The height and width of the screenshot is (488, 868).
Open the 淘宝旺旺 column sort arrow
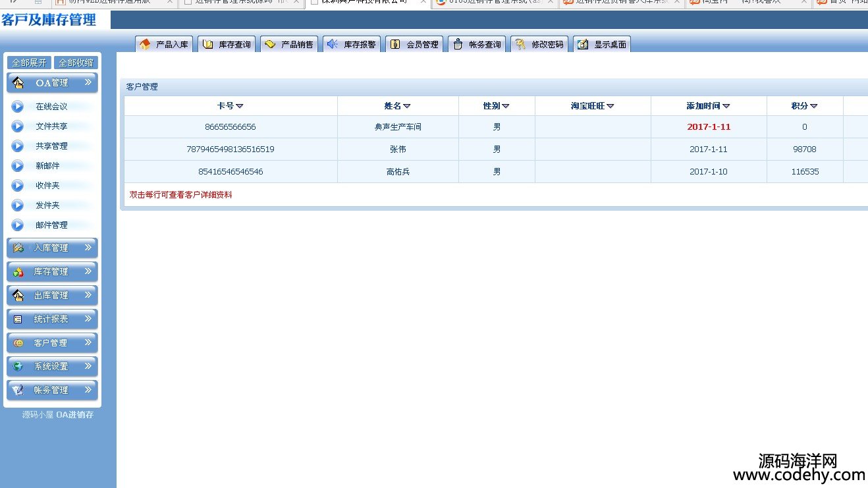[x=610, y=107]
